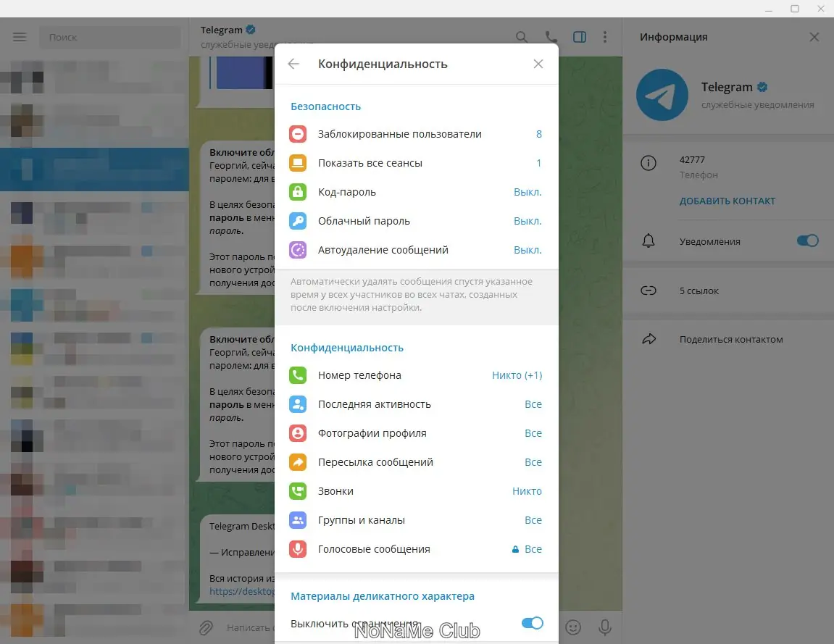Click the Фотографии профиля avatar icon

point(298,433)
